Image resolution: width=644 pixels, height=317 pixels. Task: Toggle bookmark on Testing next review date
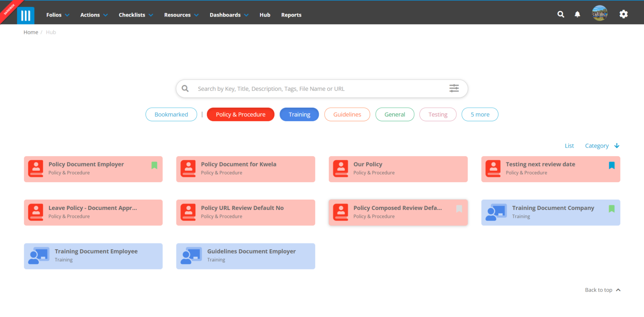point(611,165)
